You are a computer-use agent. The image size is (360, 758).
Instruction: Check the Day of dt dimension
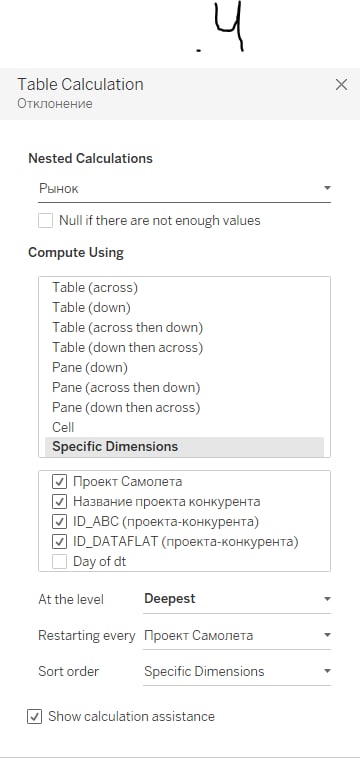click(x=59, y=562)
